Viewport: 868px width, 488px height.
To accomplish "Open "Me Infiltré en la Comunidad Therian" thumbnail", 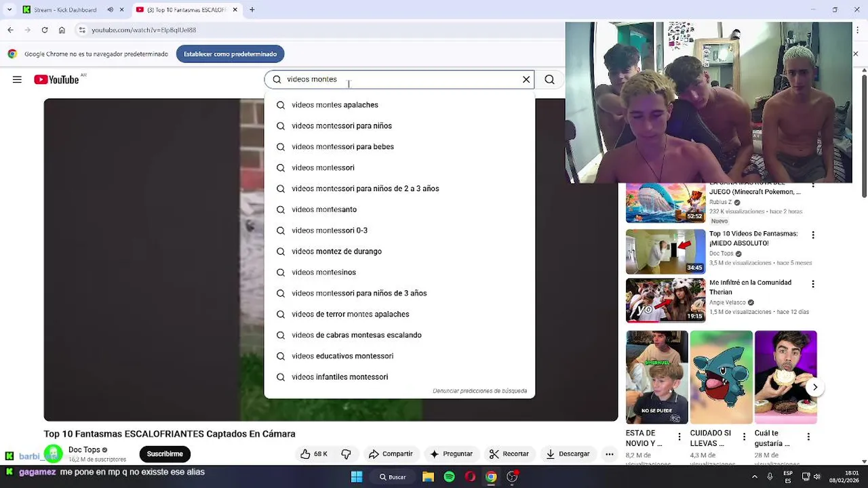I will pos(665,300).
